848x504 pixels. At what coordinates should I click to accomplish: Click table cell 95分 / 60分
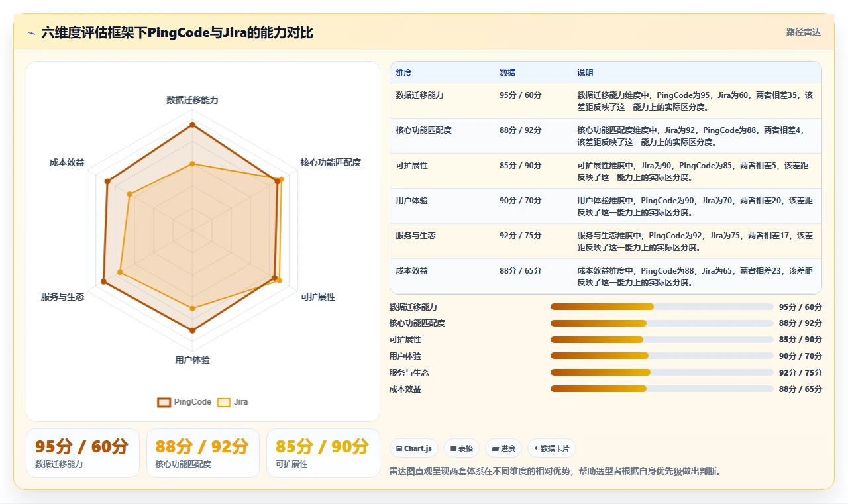pyautogui.click(x=520, y=95)
